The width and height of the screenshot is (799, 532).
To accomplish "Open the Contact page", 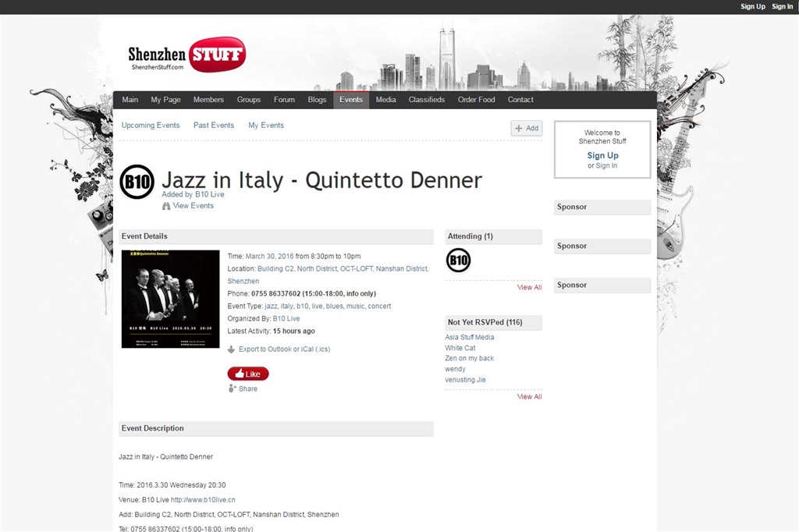I will click(520, 100).
